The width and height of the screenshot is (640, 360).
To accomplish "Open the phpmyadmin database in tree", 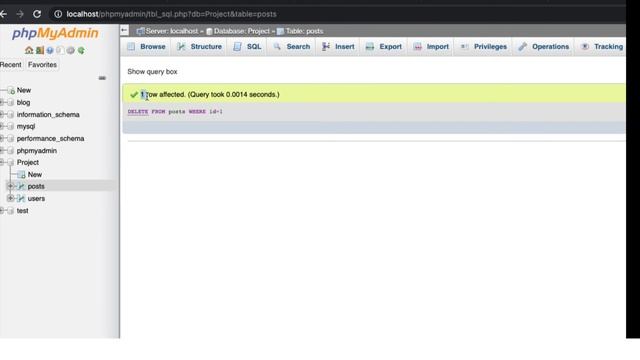I will pyautogui.click(x=37, y=151).
